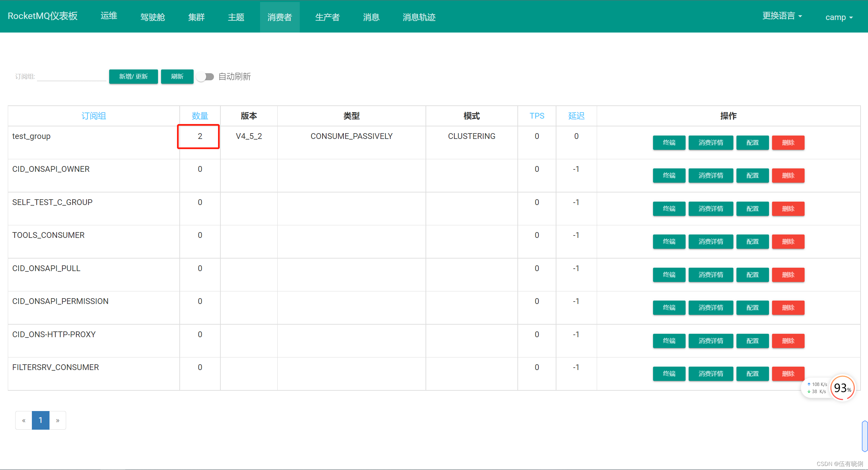868x470 pixels.
Task: Click 删除 for FILTERSRV_CONSUMER
Action: point(788,374)
